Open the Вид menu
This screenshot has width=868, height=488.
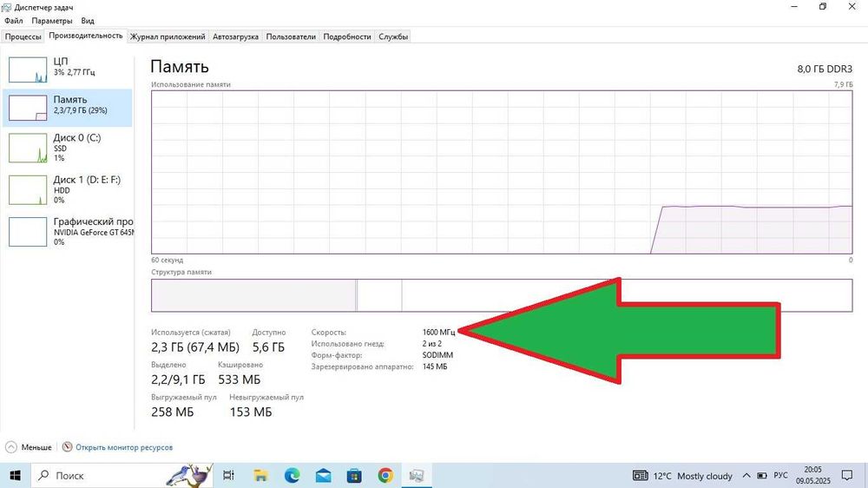click(88, 21)
